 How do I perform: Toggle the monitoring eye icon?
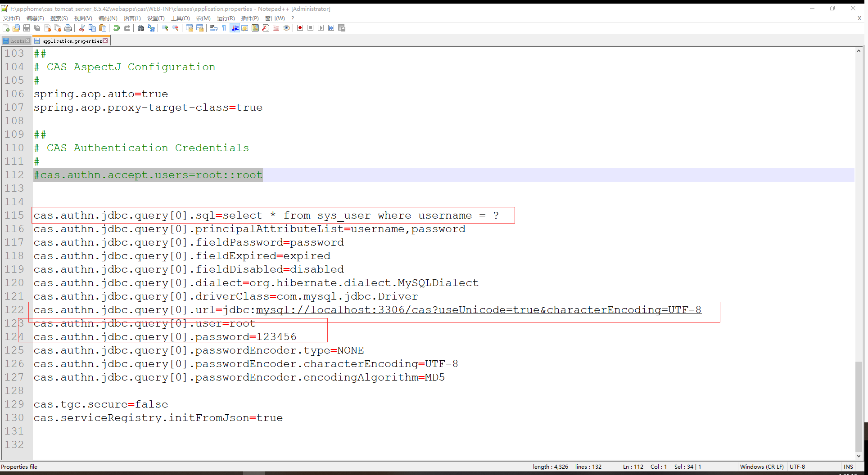tap(286, 28)
